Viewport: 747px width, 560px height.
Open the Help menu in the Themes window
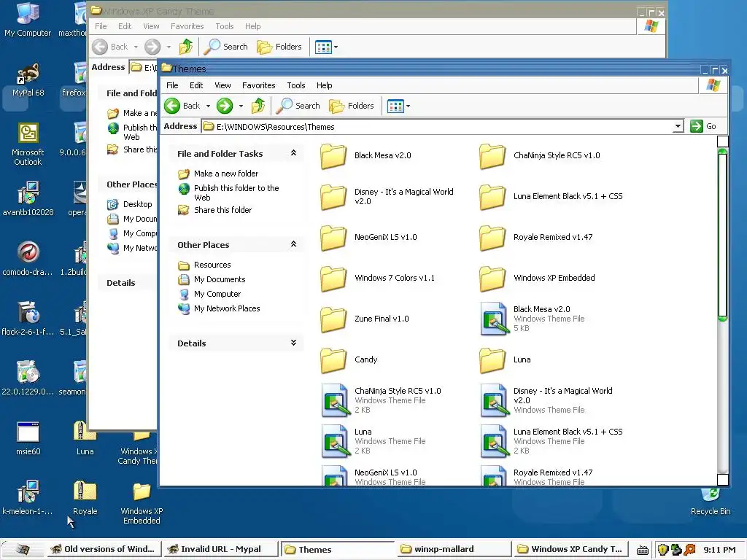(325, 85)
